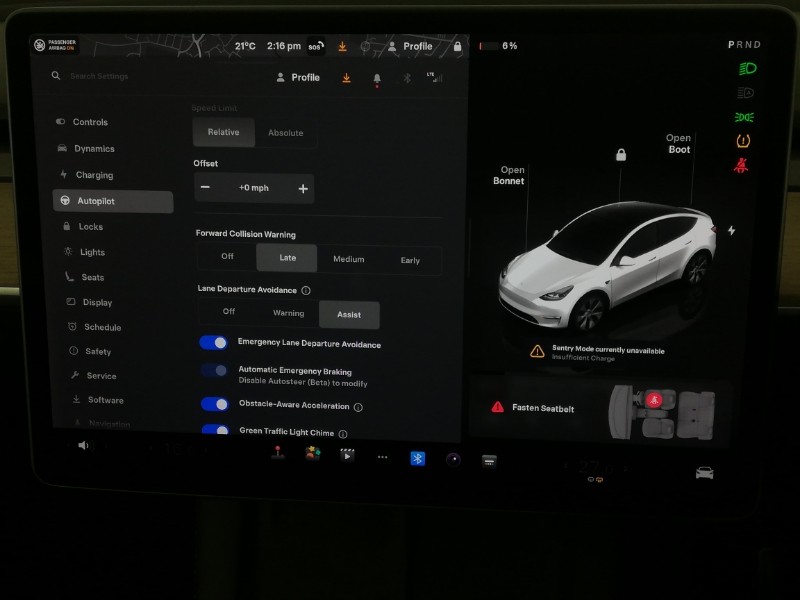Toggle Green Traffic Light Chime switch

(215, 430)
